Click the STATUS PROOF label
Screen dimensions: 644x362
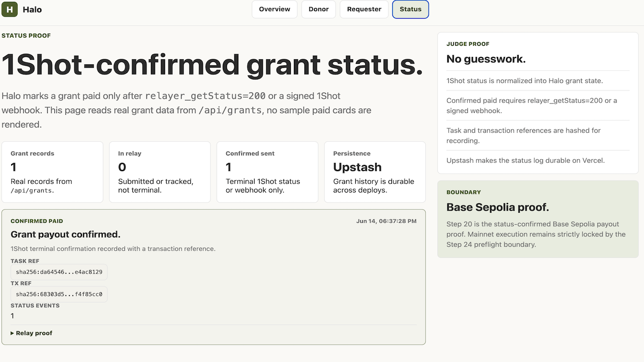tap(26, 36)
